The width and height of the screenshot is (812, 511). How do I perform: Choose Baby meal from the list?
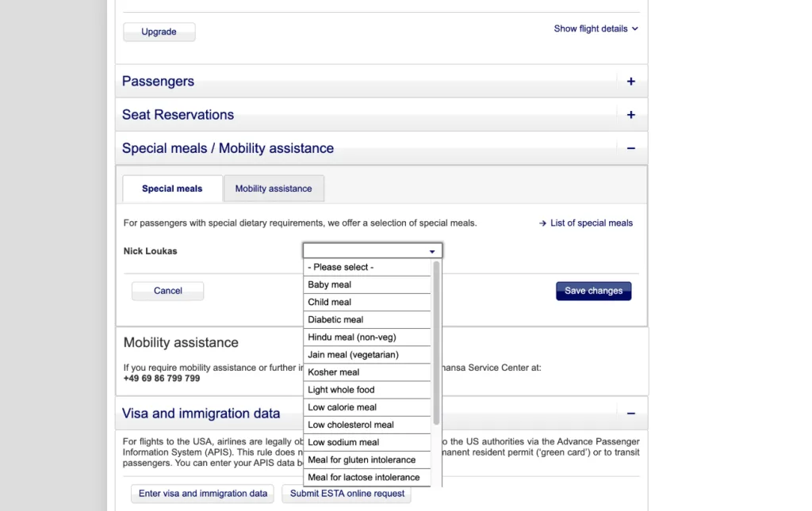click(x=367, y=285)
